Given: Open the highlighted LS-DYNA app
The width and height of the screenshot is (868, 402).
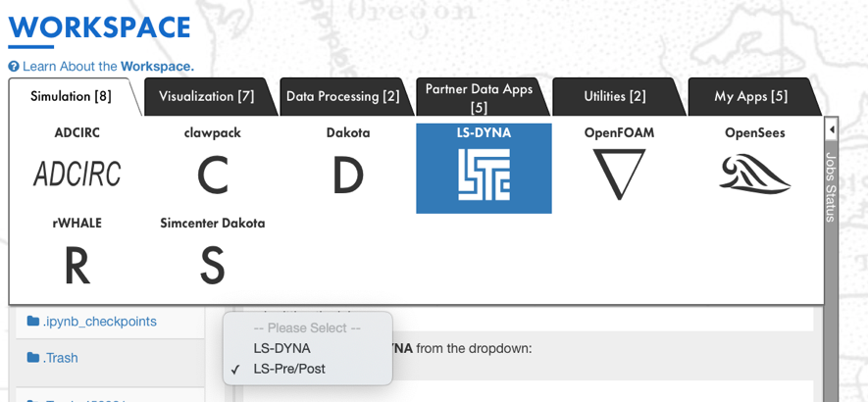Looking at the screenshot, I should coord(484,169).
